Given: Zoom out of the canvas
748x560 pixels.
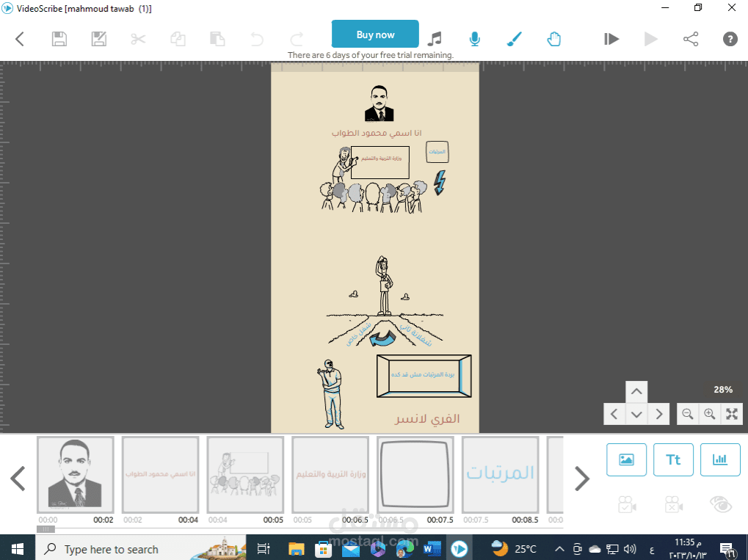Looking at the screenshot, I should [x=687, y=413].
